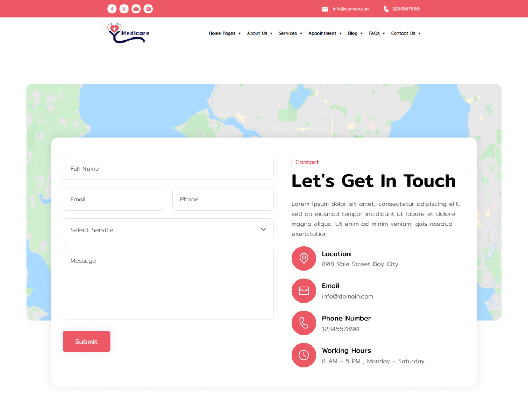
Task: Open the Select Service dropdown
Action: (x=168, y=230)
